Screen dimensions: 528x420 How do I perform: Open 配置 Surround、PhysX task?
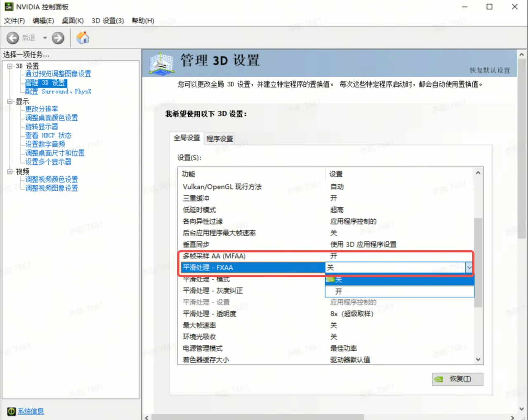58,92
